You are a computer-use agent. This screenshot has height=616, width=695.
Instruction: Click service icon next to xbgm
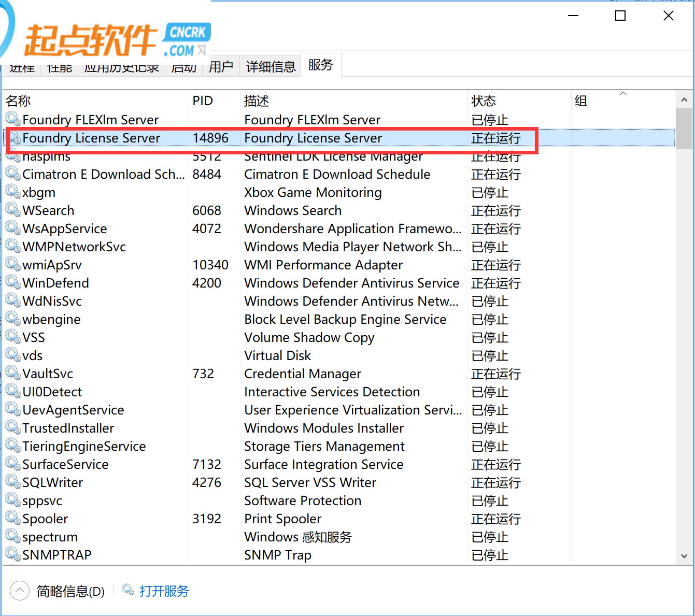(13, 192)
